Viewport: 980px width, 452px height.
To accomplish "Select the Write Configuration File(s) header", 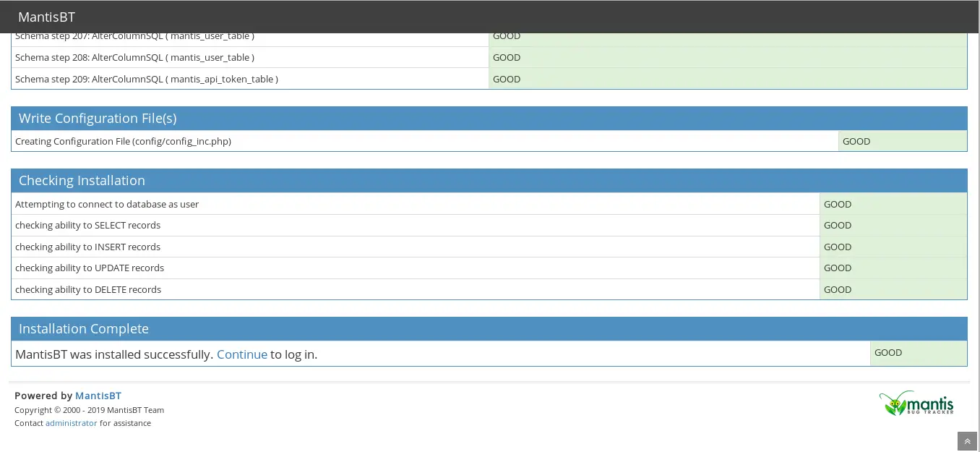I will 97,118.
